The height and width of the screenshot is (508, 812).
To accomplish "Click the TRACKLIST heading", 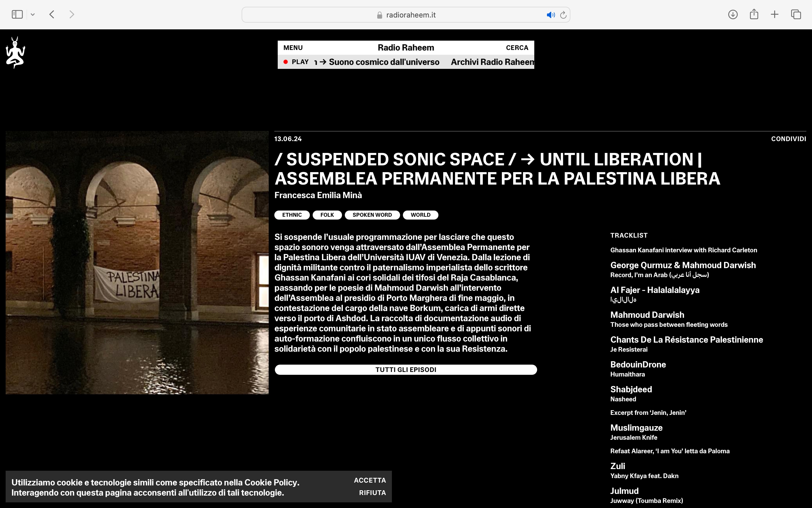I will [629, 236].
